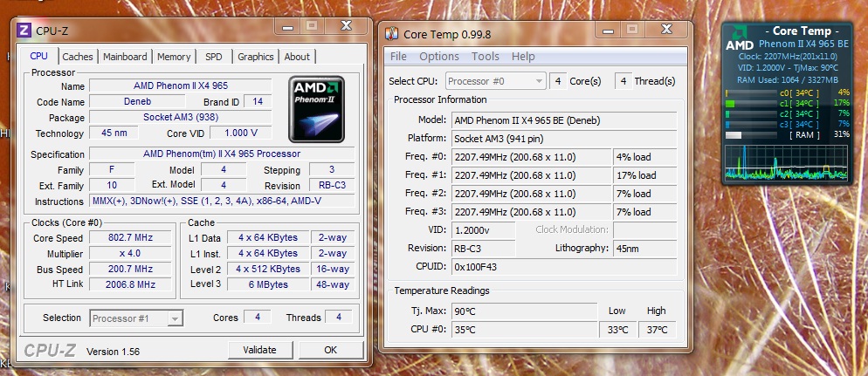This screenshot has height=376, width=868.
Task: Click the 17% load value for Freq. #1
Action: pyautogui.click(x=645, y=175)
